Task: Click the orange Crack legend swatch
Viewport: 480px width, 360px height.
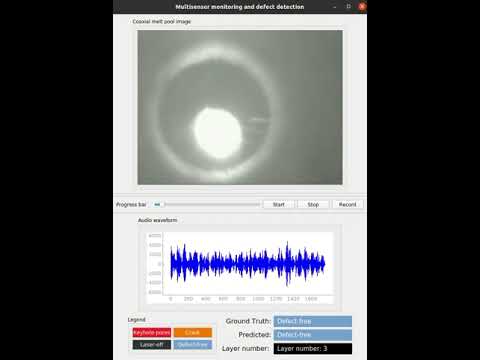Action: point(193,332)
